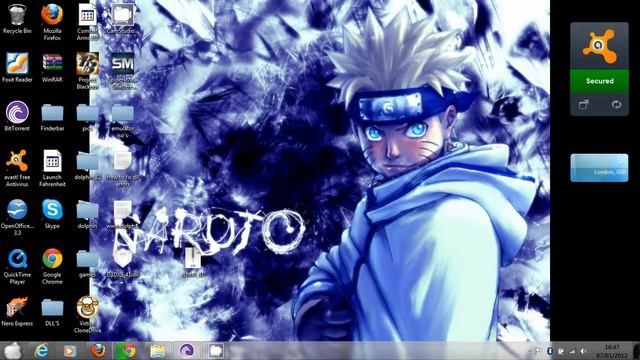
Task: Select the how to fix dll errors file
Action: tap(122, 169)
